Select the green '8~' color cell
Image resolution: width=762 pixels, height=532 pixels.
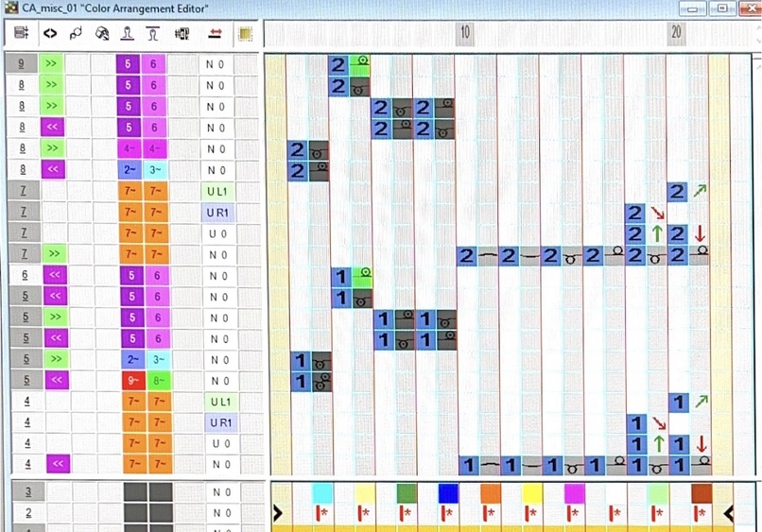(159, 381)
